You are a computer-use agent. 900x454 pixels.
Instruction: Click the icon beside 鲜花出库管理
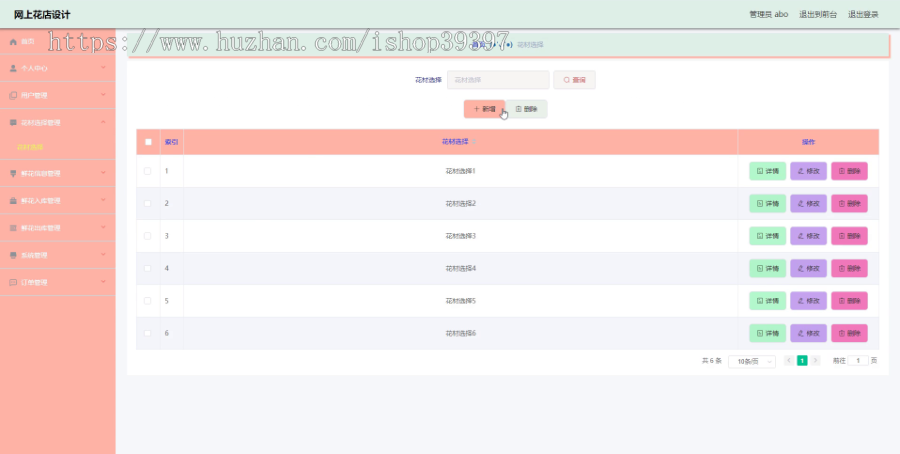[x=13, y=228]
